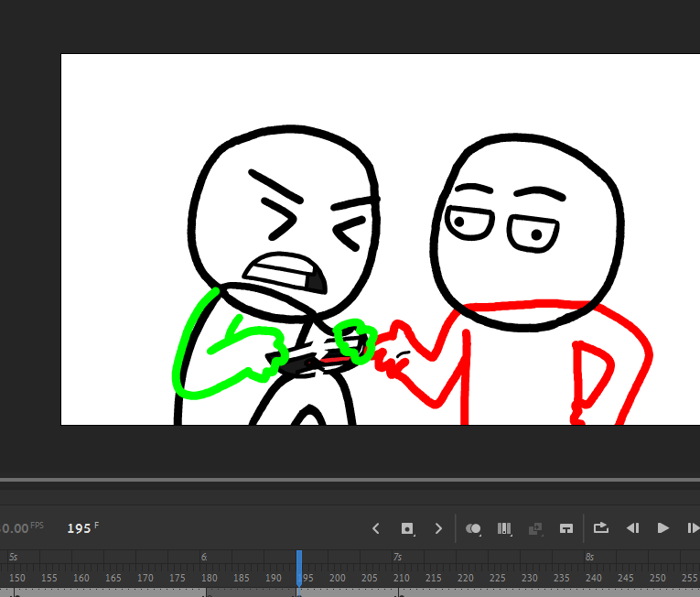Toggle onion skinning on the timeline
Screen dimensions: 700x597
[x=473, y=528]
